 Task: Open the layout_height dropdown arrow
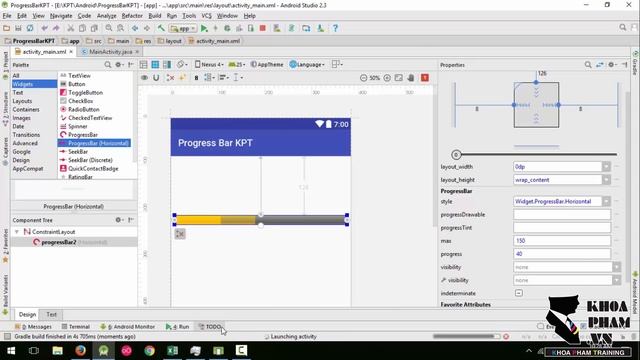(x=606, y=180)
